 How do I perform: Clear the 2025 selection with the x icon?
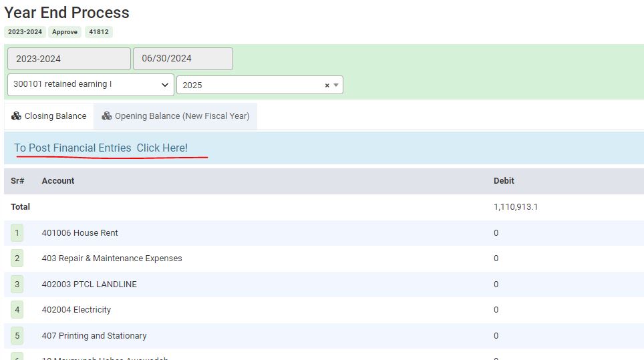[327, 85]
